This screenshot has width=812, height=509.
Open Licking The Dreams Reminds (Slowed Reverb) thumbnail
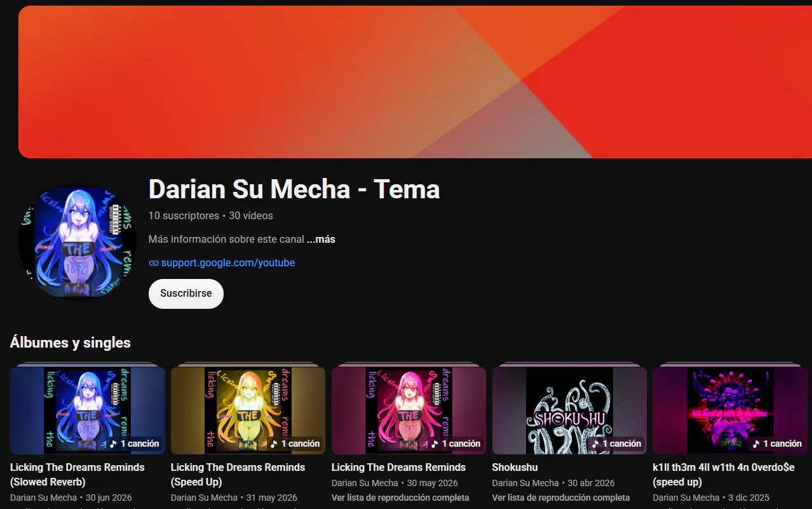88,411
